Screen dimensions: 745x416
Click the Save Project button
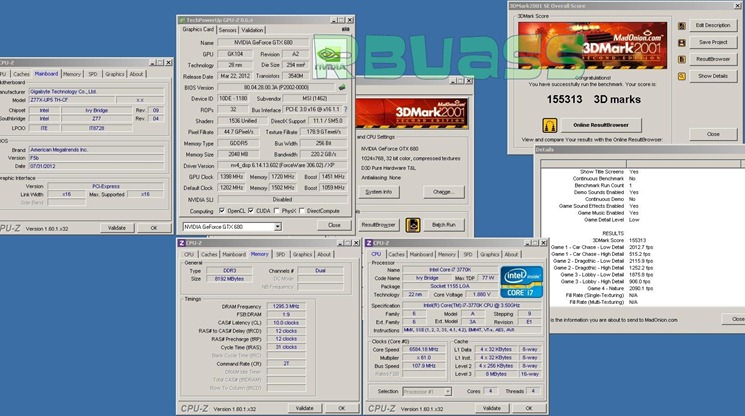(713, 43)
